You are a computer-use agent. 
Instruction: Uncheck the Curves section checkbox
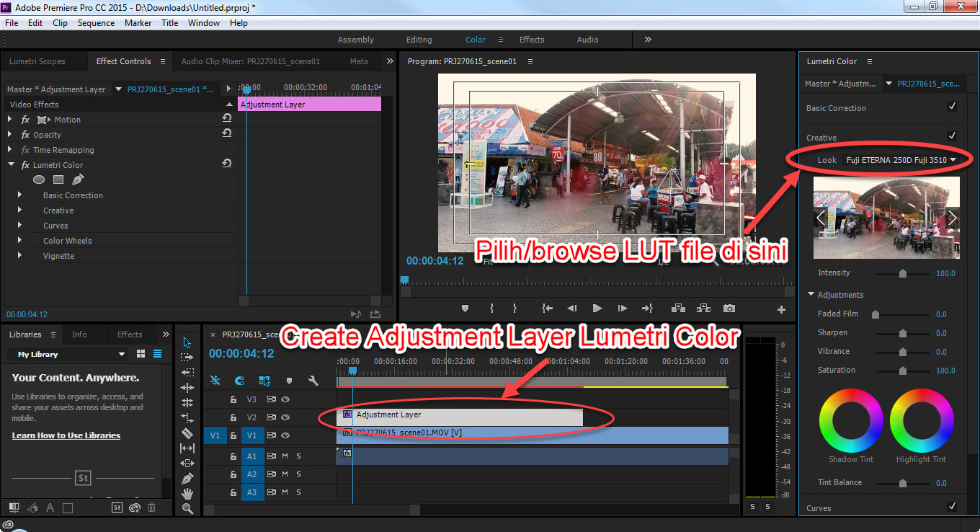(x=952, y=507)
